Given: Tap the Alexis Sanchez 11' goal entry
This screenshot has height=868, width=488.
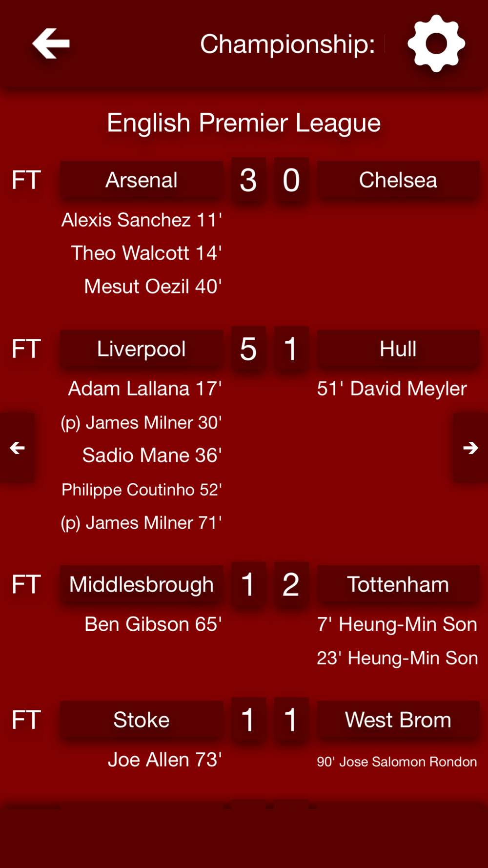Looking at the screenshot, I should (142, 220).
